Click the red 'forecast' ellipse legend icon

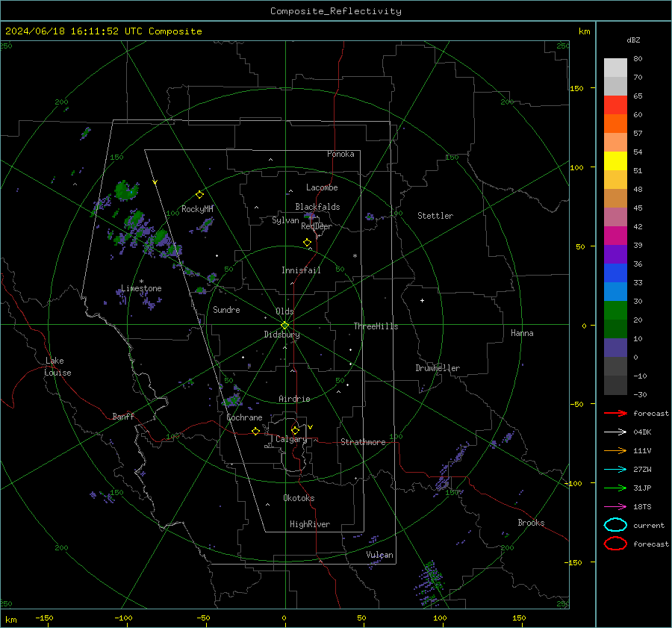point(615,544)
